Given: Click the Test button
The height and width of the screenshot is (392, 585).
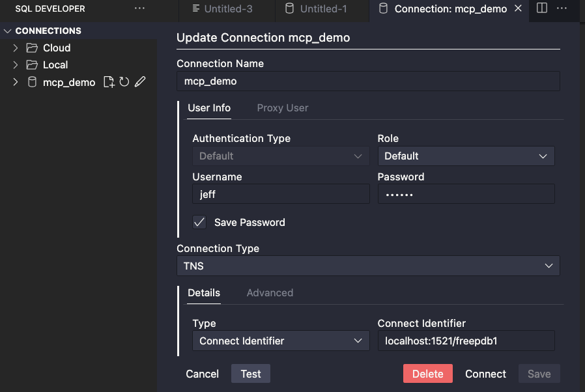Looking at the screenshot, I should point(251,374).
